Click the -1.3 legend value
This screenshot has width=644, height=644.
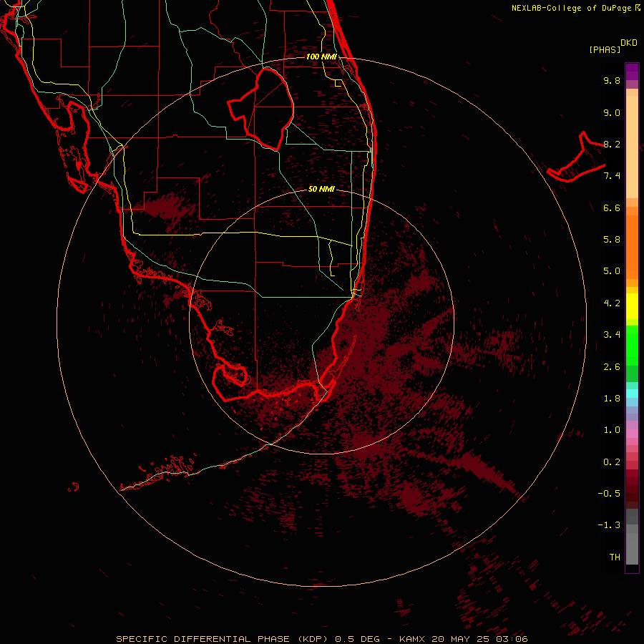(609, 525)
